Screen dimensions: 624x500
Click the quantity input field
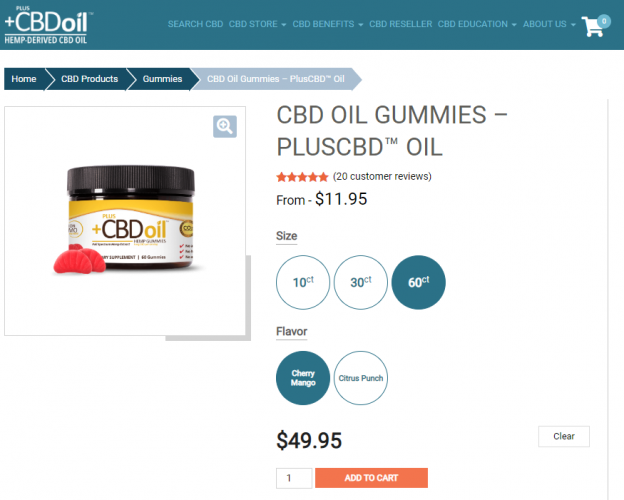point(294,478)
